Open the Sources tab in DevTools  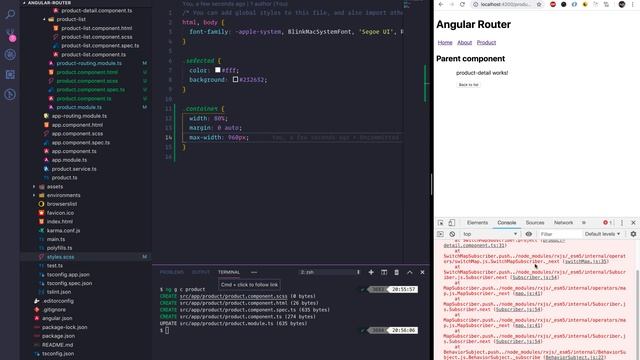click(535, 223)
